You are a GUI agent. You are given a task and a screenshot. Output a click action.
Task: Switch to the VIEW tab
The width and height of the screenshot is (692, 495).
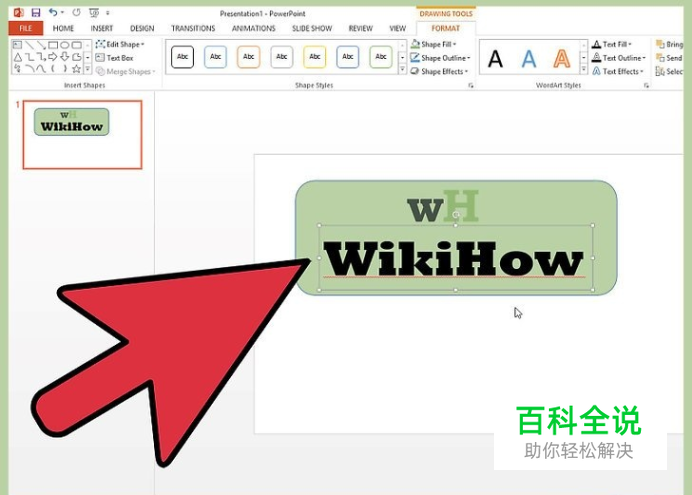click(397, 28)
